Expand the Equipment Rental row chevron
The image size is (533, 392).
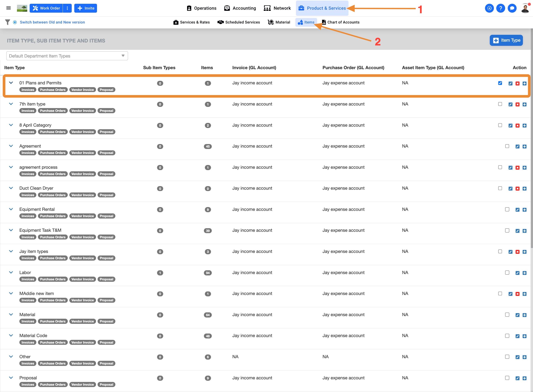(x=11, y=209)
